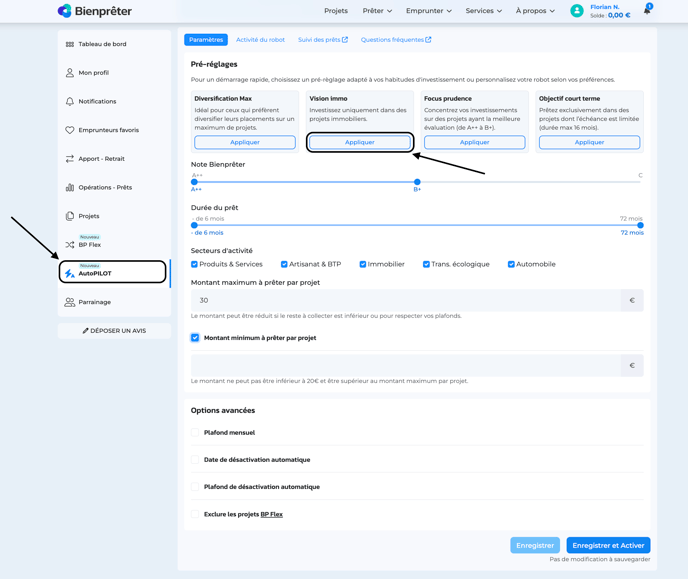The image size is (688, 579).
Task: Click the Enregistrer button
Action: (x=535, y=545)
